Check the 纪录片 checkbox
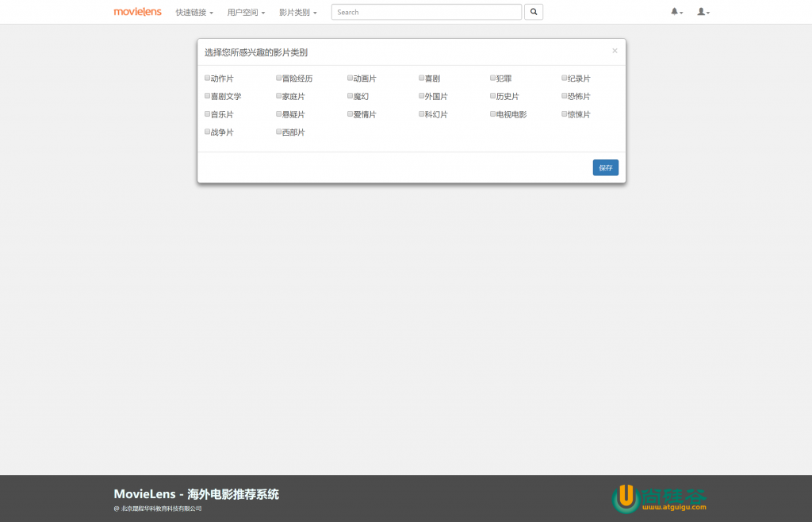812x522 pixels. pyautogui.click(x=565, y=79)
